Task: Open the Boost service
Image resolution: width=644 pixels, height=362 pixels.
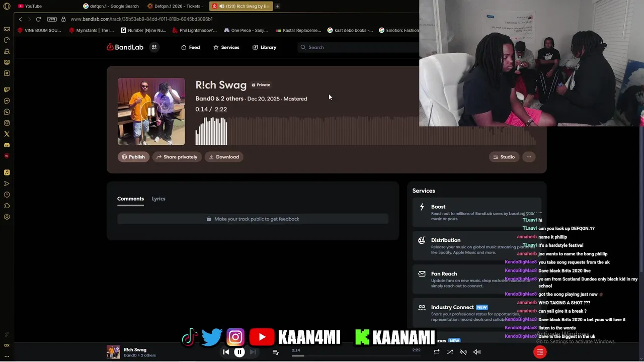Action: click(x=476, y=213)
